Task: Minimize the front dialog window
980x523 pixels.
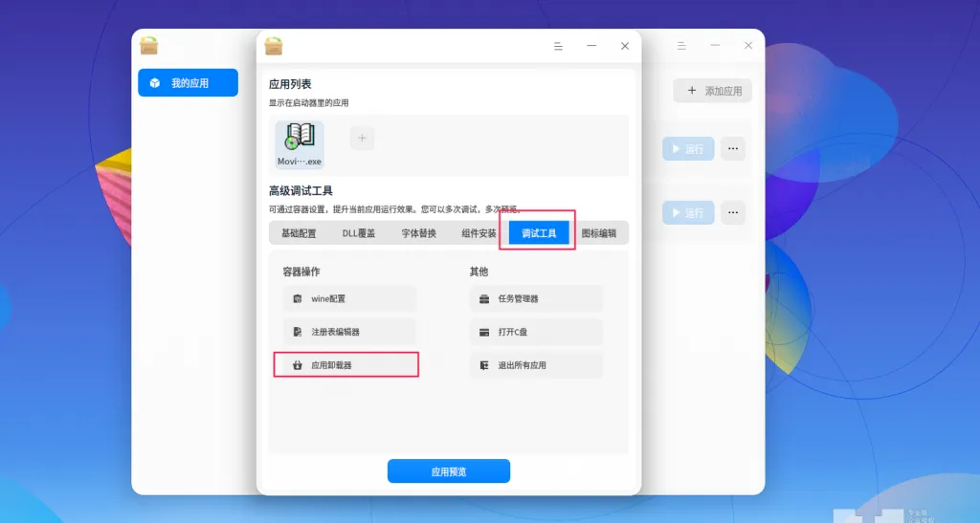Action: [x=591, y=46]
